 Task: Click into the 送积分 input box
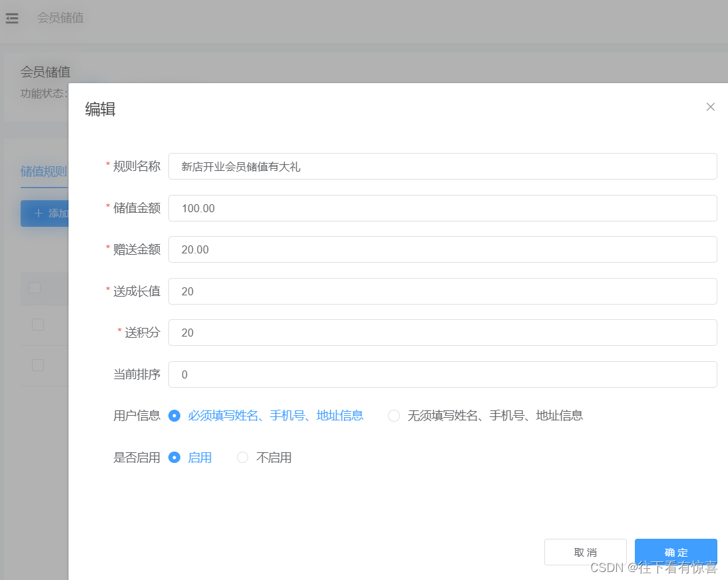click(443, 333)
